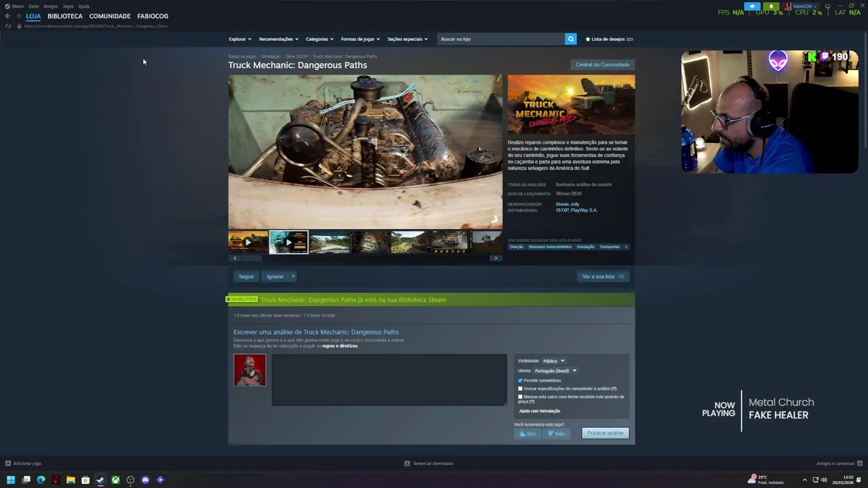Screen dimensions: 868x488
Task: Change Visibilidade from Pública dropdown
Action: [x=553, y=361]
